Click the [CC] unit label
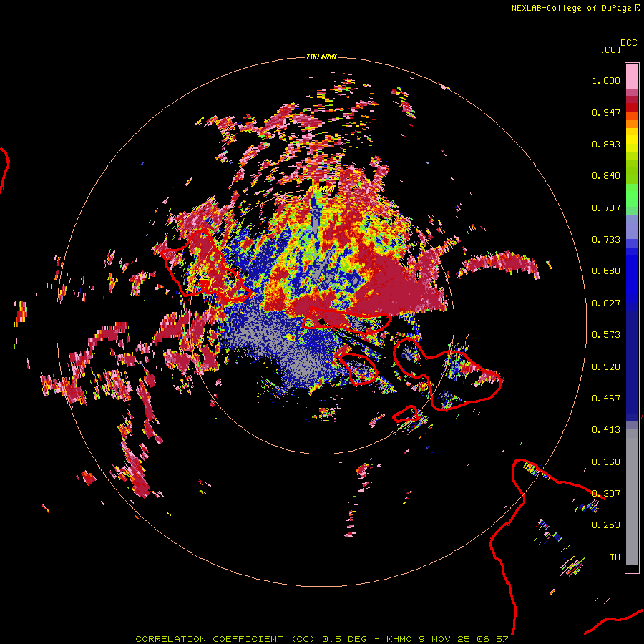Screen dimensions: 644x644 point(610,49)
